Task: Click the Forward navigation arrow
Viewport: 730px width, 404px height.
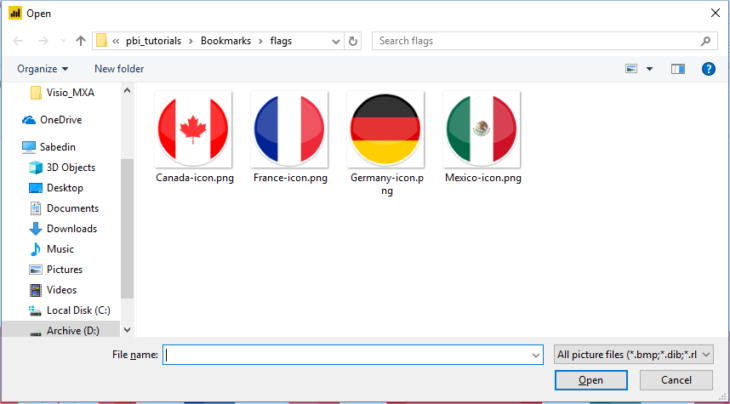Action: pos(43,41)
